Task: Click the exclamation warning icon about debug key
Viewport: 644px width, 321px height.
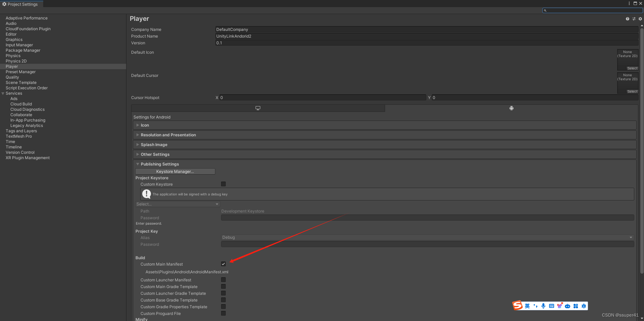Action: (147, 194)
